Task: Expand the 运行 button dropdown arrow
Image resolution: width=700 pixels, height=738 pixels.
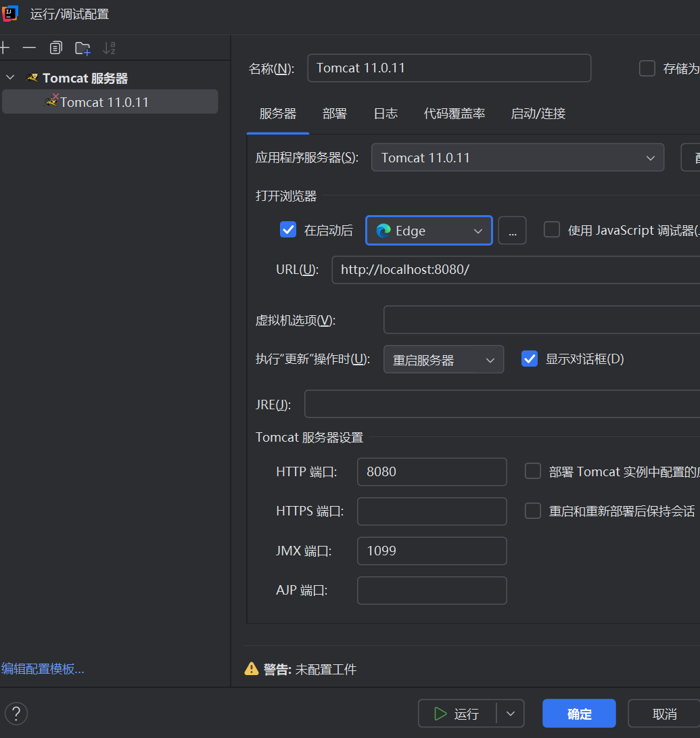Action: click(x=511, y=714)
